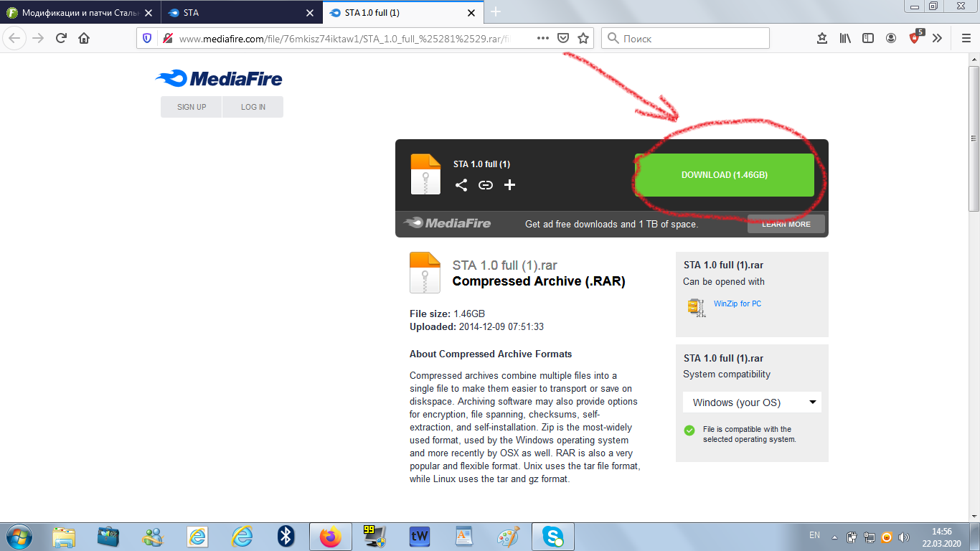
Task: Show hidden tray icons arrow
Action: [834, 537]
